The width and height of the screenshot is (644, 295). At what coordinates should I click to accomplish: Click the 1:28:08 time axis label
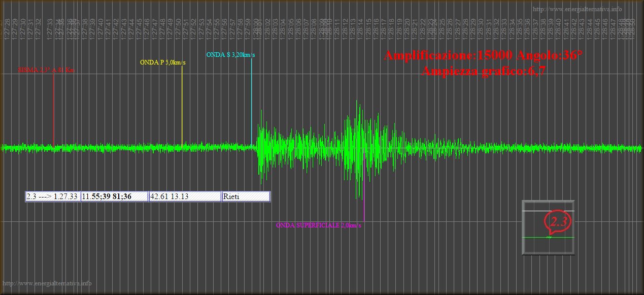(314, 28)
